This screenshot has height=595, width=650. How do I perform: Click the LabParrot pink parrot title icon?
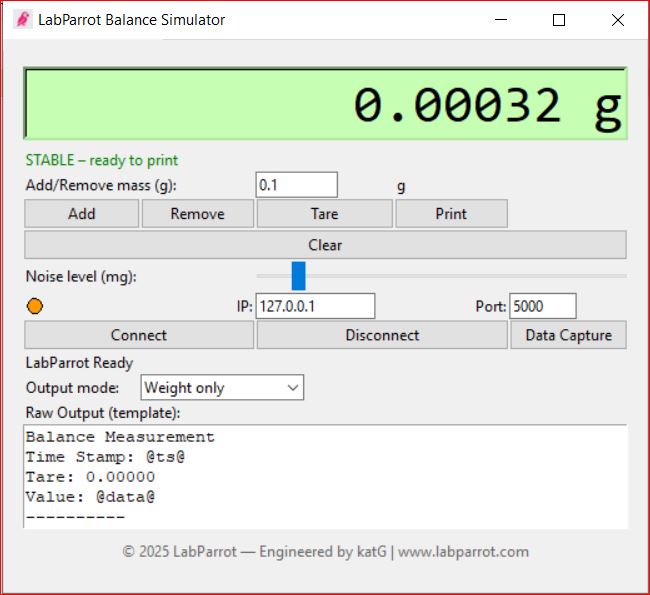pos(23,19)
